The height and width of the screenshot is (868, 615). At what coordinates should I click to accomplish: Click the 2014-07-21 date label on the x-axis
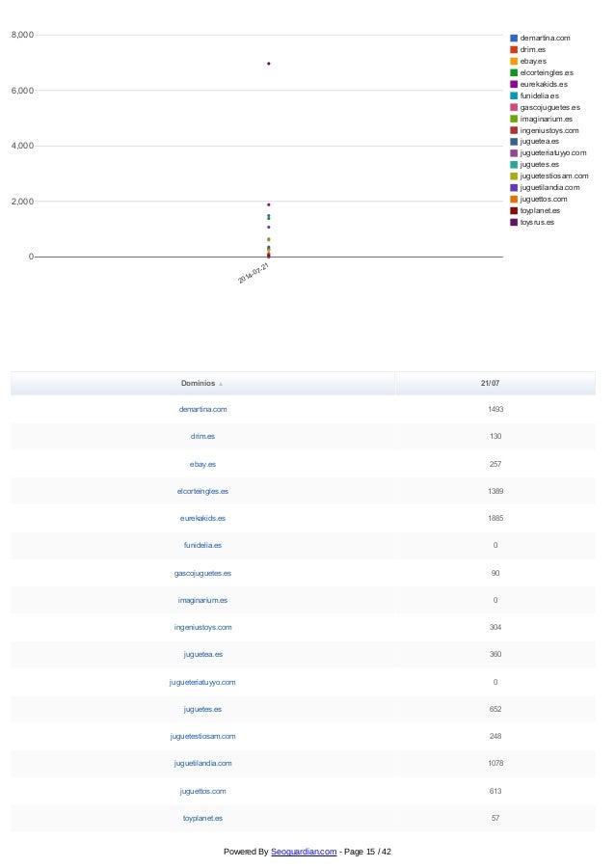click(x=254, y=274)
